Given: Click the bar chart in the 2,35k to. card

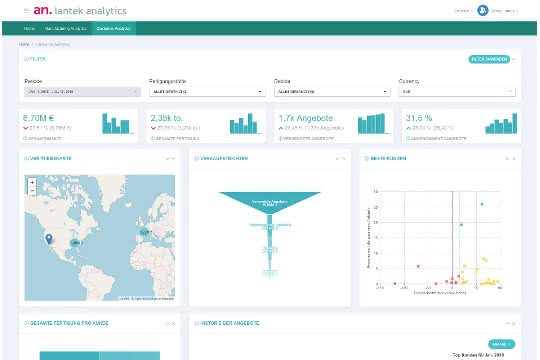Looking at the screenshot, I should point(245,123).
